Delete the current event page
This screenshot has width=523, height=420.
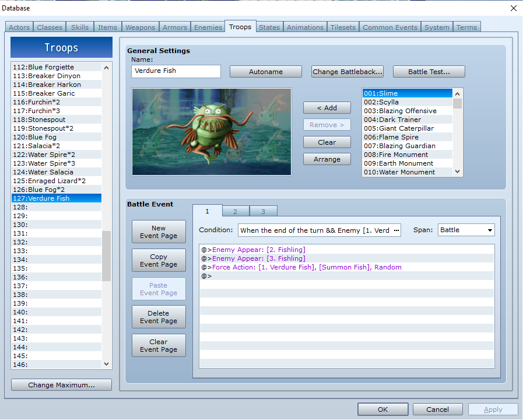click(x=159, y=317)
